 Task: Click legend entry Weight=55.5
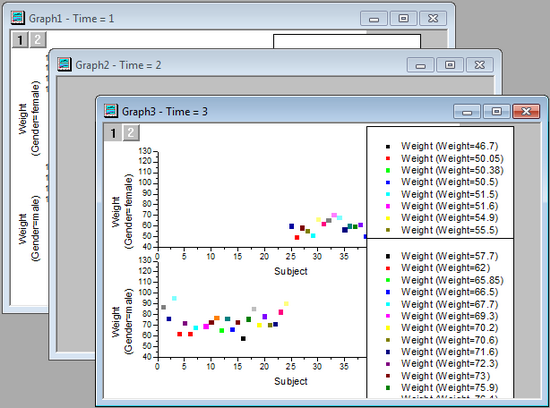pyautogui.click(x=449, y=230)
